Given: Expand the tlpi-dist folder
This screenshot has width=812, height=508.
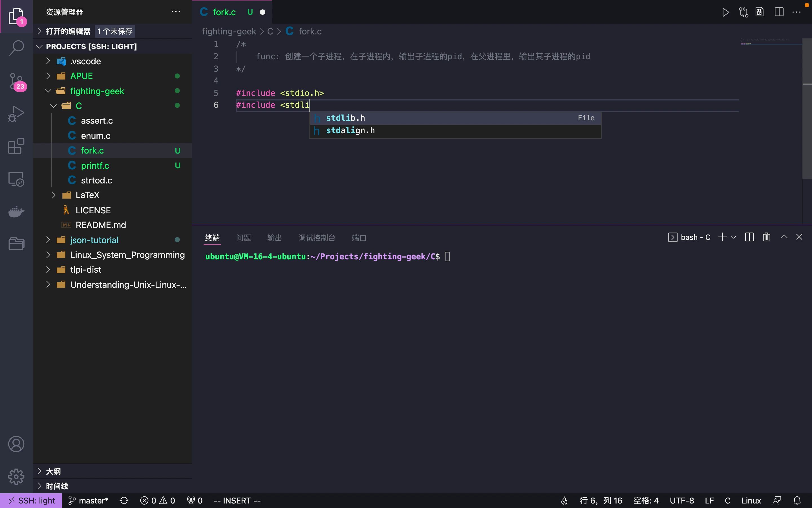Looking at the screenshot, I should [x=112, y=270].
